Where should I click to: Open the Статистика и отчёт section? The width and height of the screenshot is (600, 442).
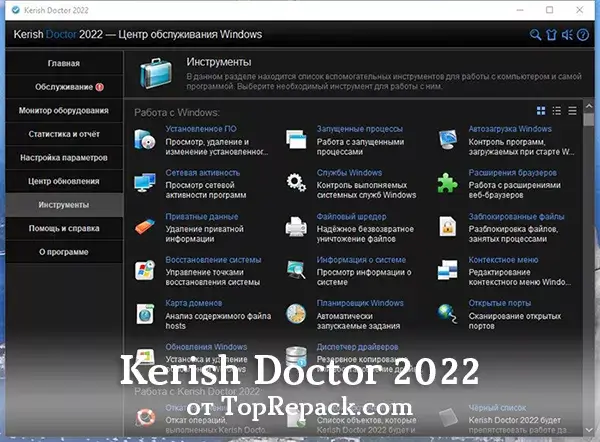64,134
